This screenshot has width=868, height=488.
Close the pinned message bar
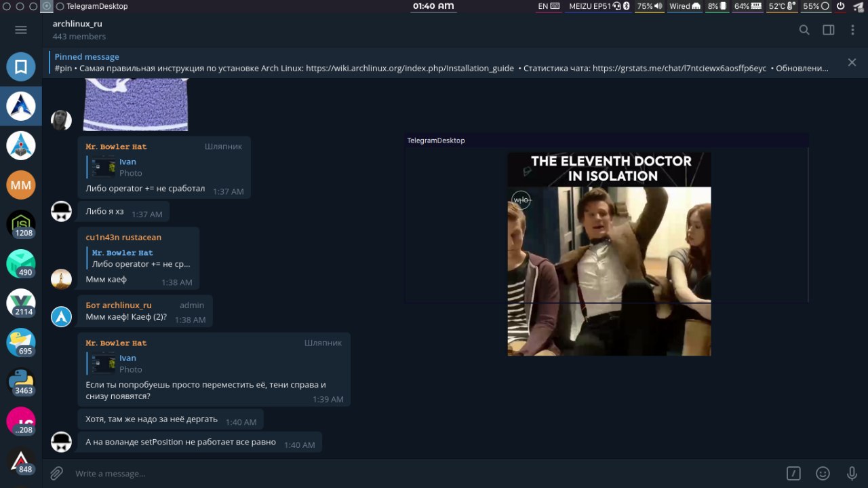(852, 62)
